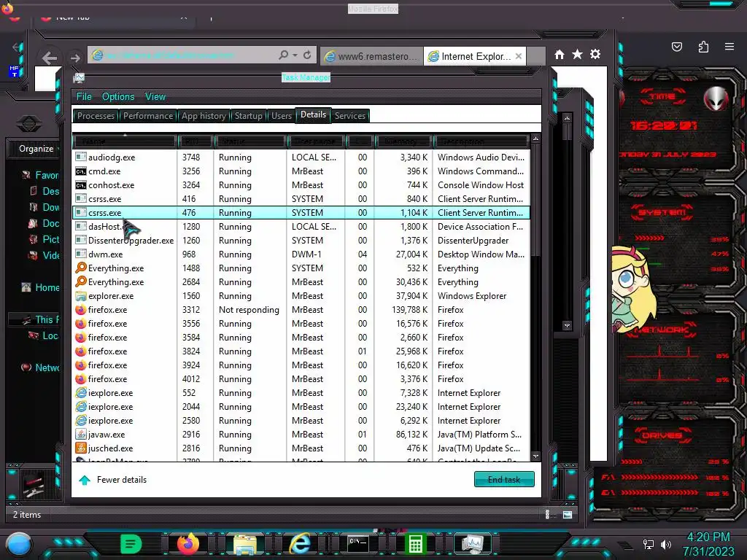Screen dimensions: 747x560
Task: Switch to the Processes tab
Action: pyautogui.click(x=96, y=116)
